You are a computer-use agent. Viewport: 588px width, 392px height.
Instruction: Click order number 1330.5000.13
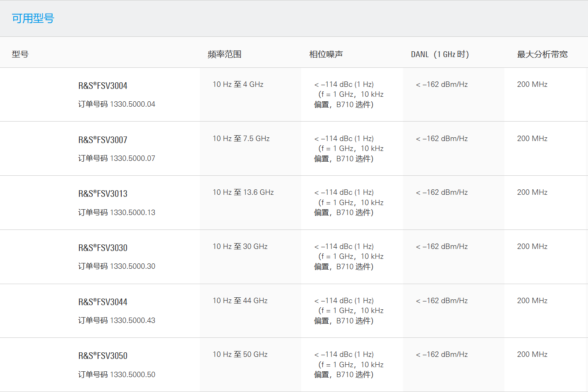point(132,213)
